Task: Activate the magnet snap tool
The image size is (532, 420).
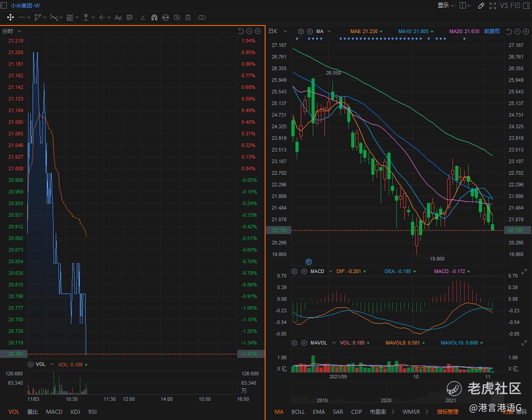Action: click(x=154, y=17)
